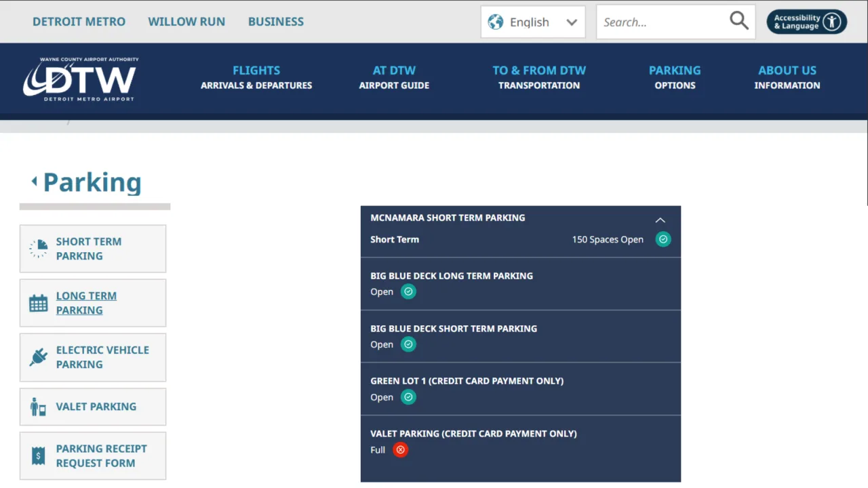Go to the Business link
The width and height of the screenshot is (868, 488).
(x=276, y=22)
